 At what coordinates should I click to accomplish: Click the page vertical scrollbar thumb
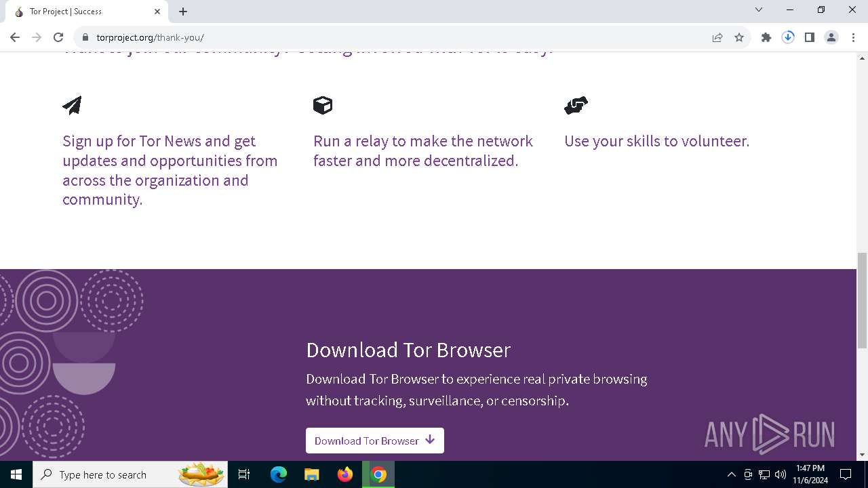click(x=862, y=300)
